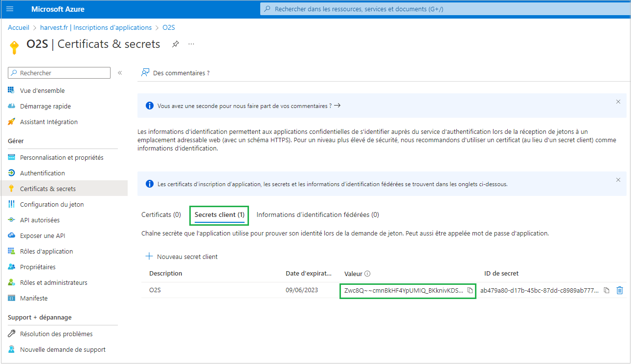Select the Secrets client (1) tab
Screen dimensions: 631x364
(x=219, y=214)
